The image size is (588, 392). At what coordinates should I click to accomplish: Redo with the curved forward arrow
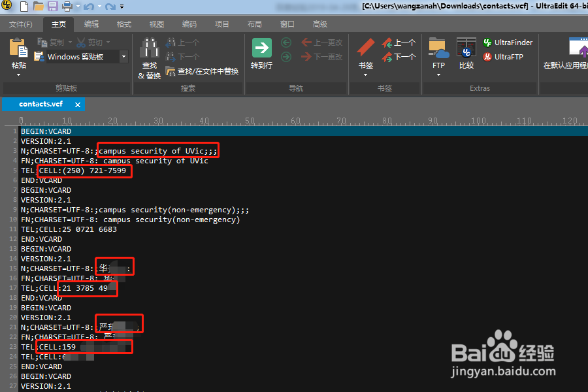(110, 6)
